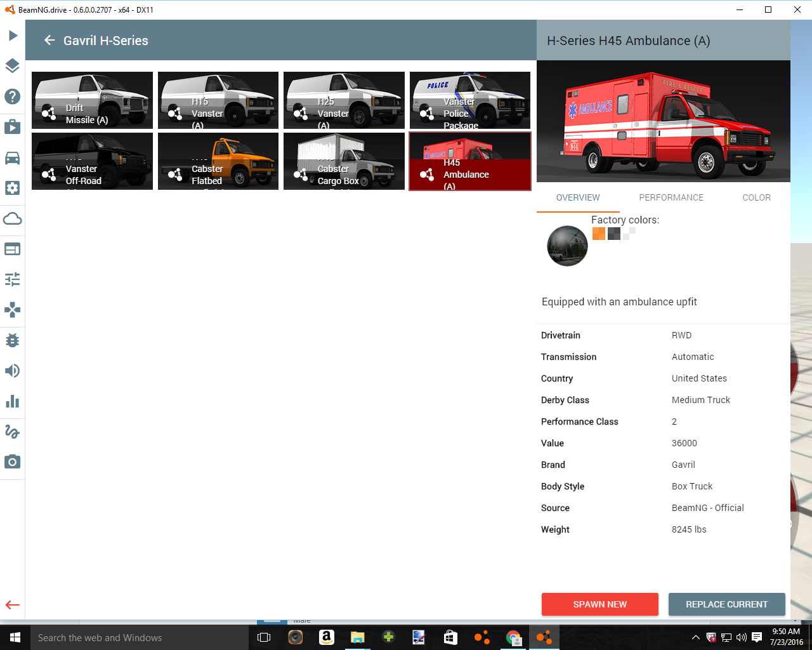Click the Transmission value Automatic

pos(693,357)
